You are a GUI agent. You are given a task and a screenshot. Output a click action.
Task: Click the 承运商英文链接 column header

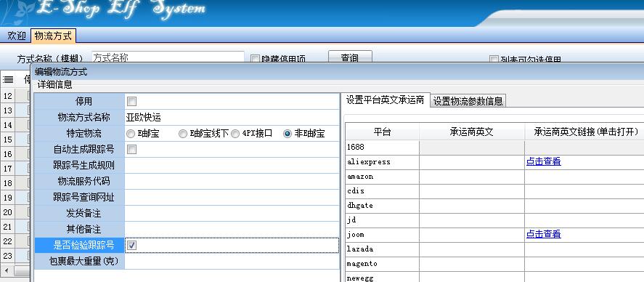click(x=586, y=132)
